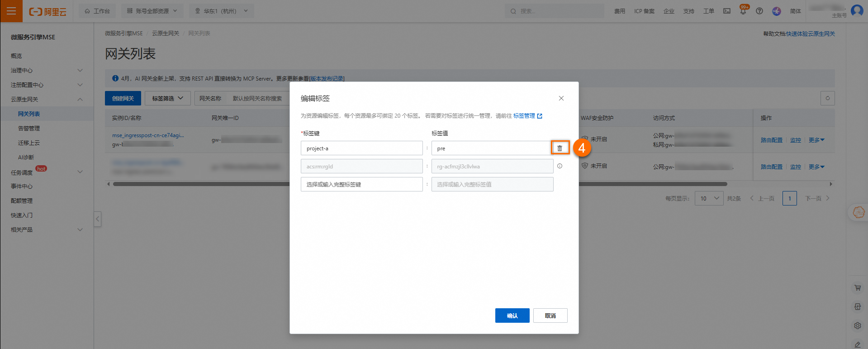Click the empty new tag key field

coord(362,184)
